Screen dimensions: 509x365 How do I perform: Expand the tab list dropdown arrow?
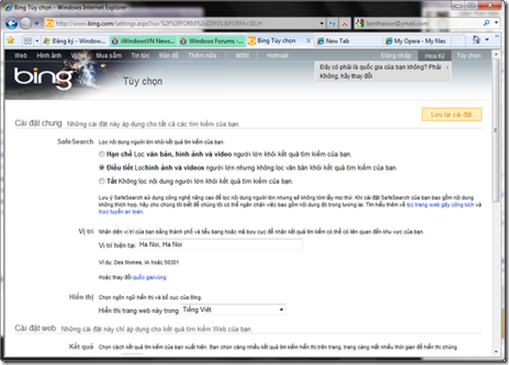pyautogui.click(x=37, y=41)
